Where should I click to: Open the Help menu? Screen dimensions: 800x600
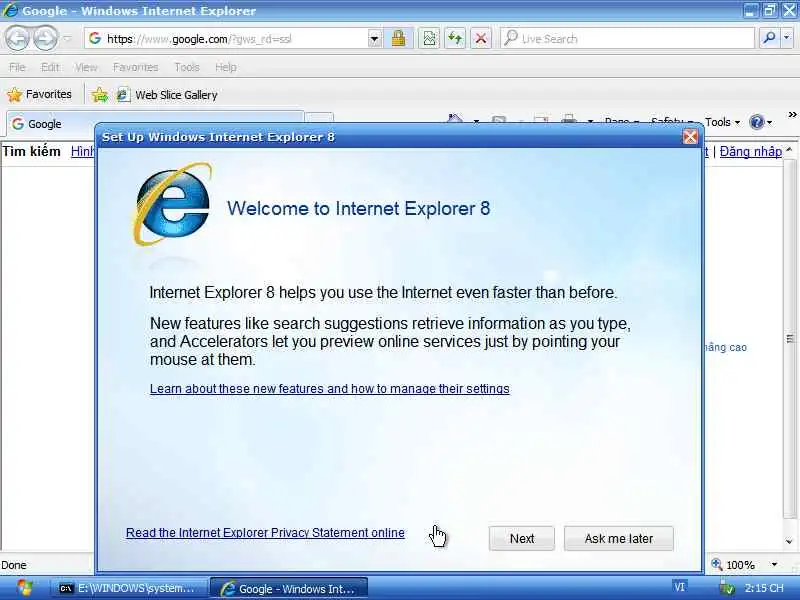(x=226, y=67)
